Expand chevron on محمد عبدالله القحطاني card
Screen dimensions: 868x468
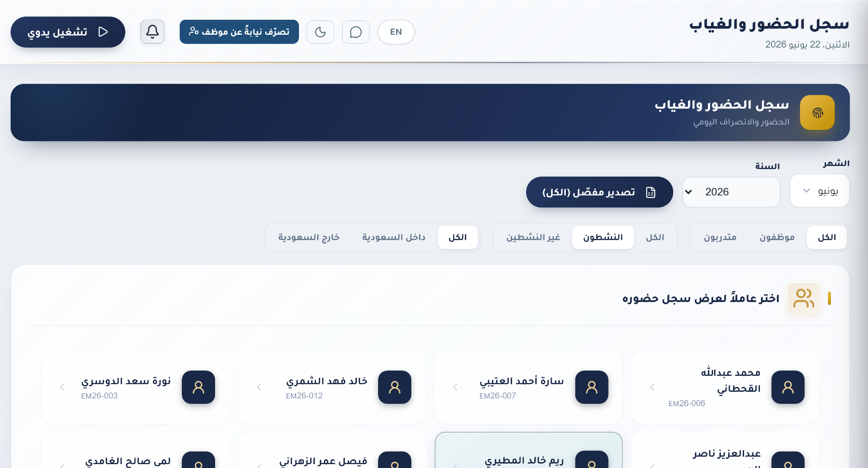(652, 387)
